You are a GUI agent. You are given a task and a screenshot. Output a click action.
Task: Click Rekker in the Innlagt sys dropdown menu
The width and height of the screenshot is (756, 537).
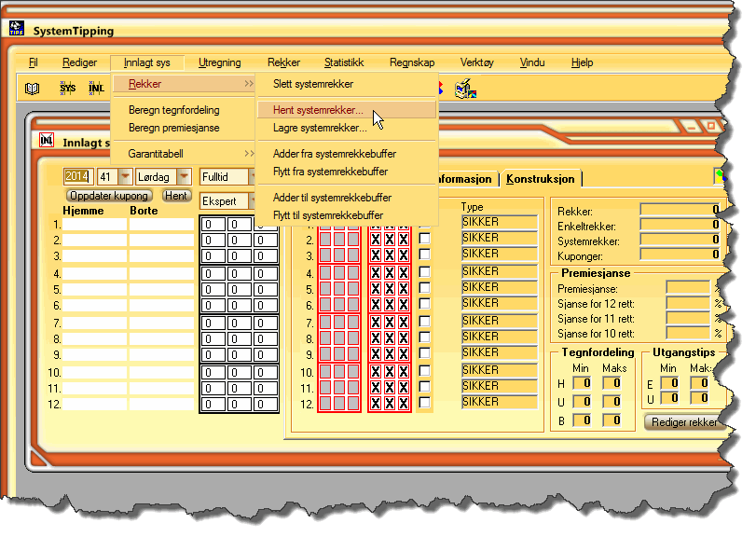click(185, 84)
